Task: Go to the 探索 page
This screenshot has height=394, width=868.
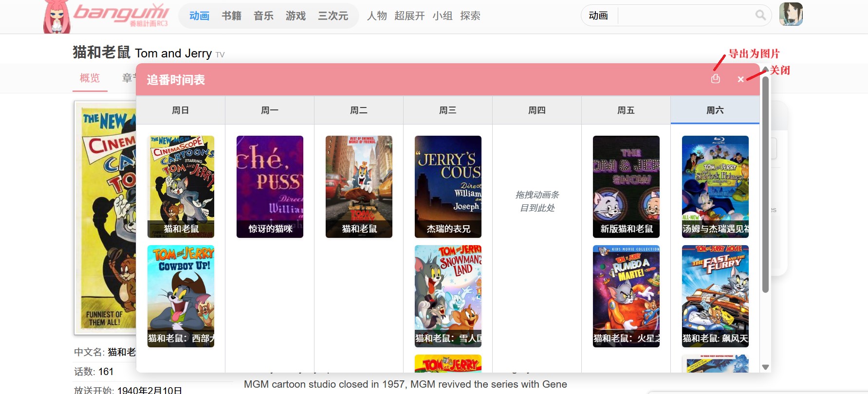Action: tap(470, 16)
